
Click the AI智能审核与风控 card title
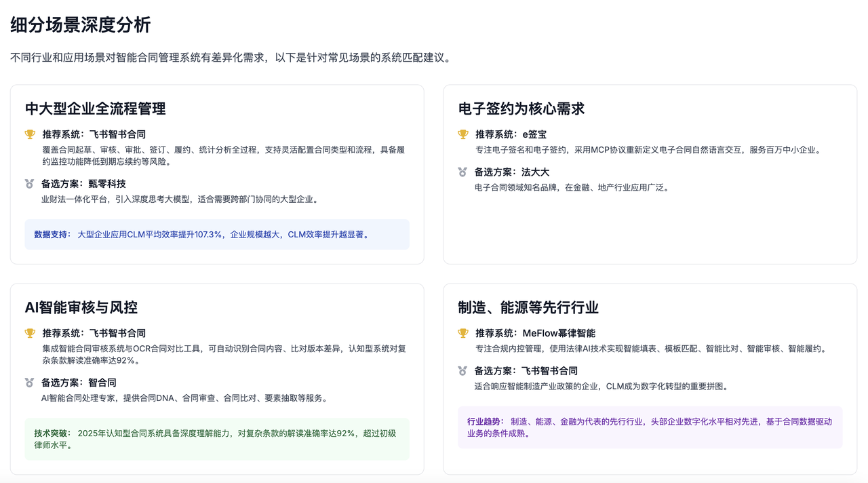click(81, 307)
